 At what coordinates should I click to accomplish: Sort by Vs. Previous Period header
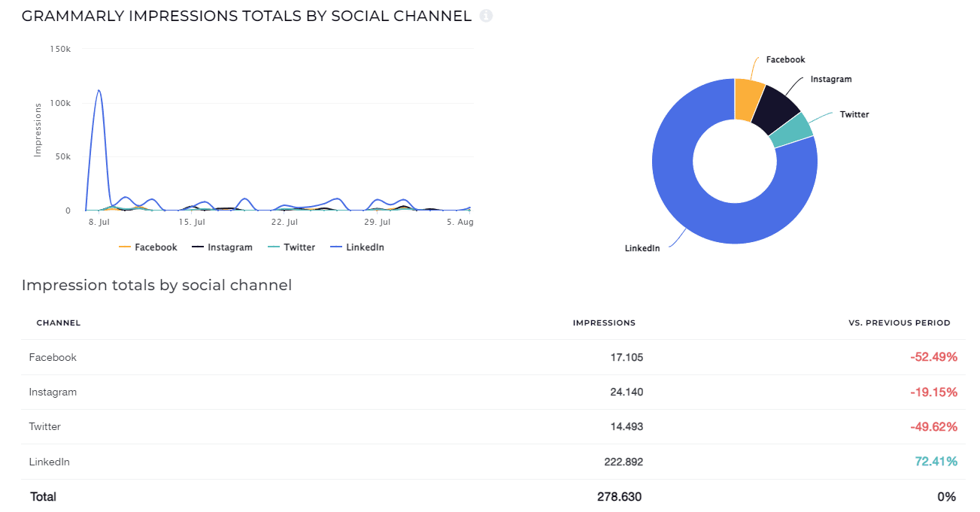tap(899, 323)
